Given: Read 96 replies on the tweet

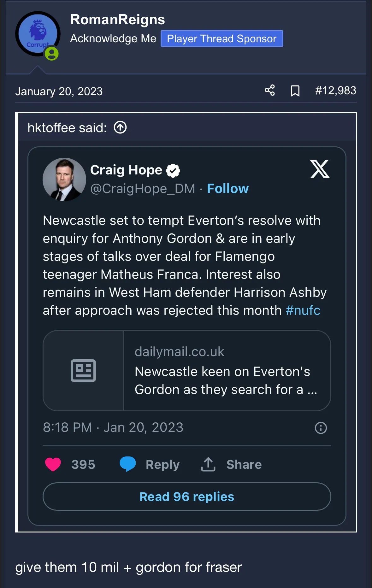Looking at the screenshot, I should pos(187,497).
